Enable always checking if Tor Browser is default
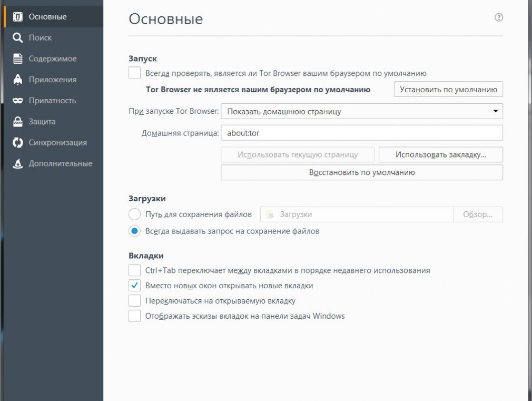Image resolution: width=532 pixels, height=401 pixels. [x=134, y=73]
